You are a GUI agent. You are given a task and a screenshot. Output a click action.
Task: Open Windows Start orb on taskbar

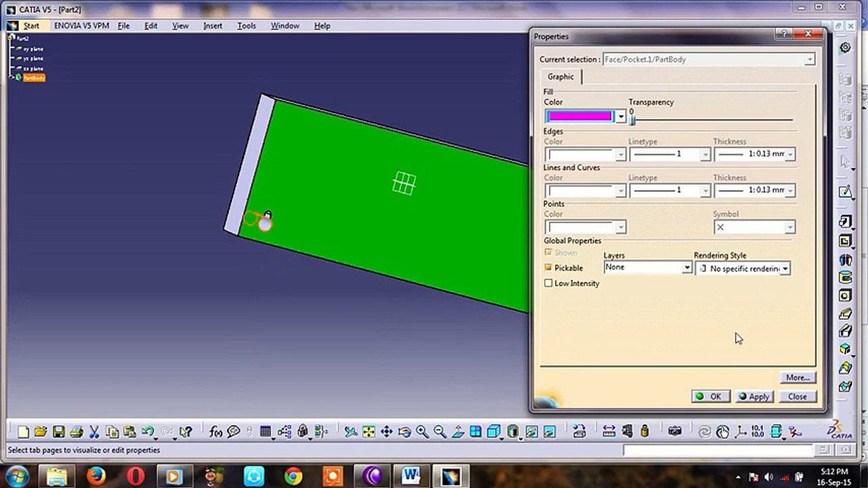pyautogui.click(x=16, y=476)
